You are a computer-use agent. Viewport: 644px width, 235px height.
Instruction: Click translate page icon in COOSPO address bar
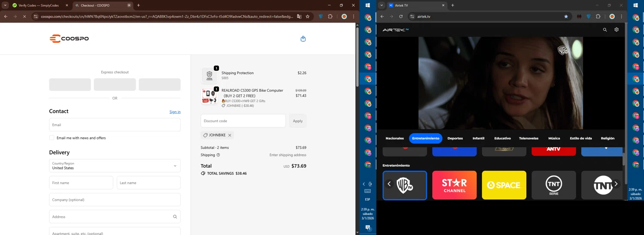click(x=299, y=16)
